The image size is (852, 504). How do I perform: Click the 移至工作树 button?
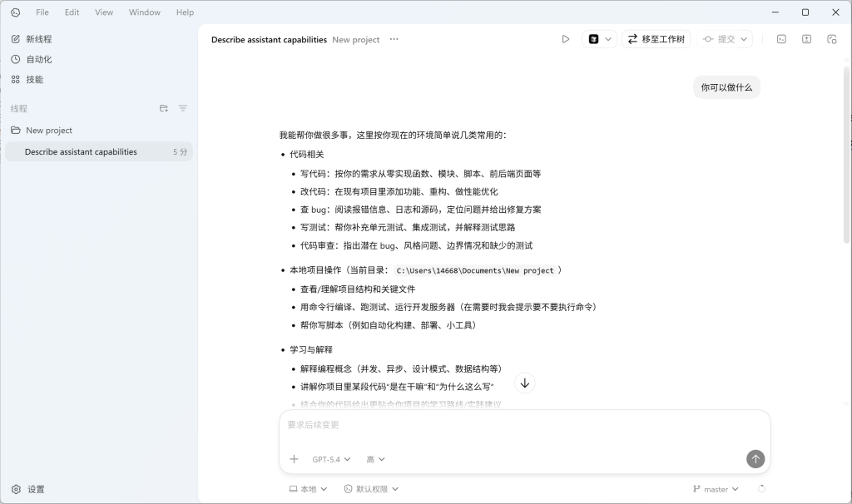[x=656, y=38]
